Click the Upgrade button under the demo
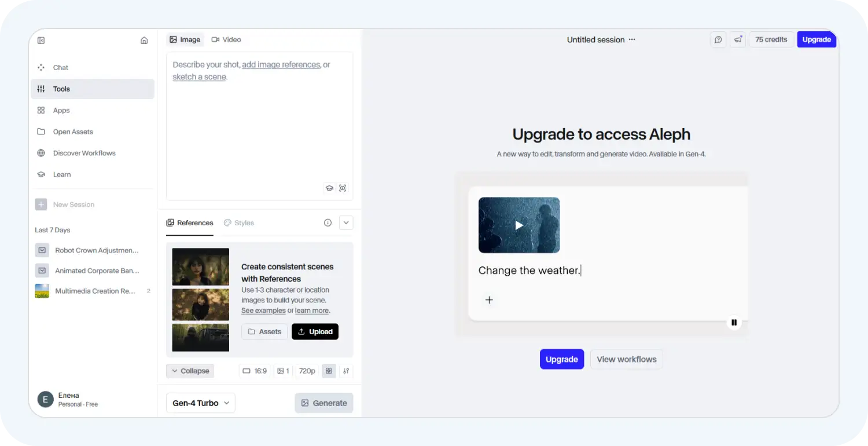Screen dimensions: 868x446 point(562,359)
